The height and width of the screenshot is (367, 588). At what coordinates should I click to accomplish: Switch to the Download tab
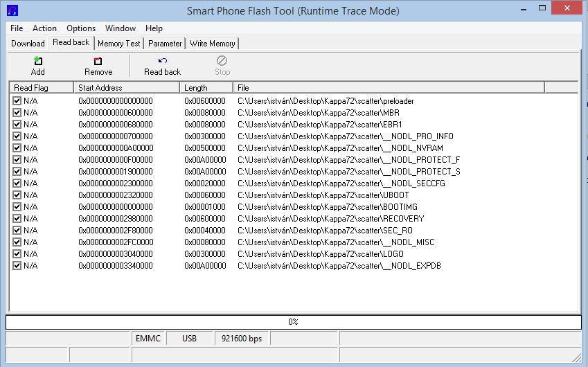point(28,44)
